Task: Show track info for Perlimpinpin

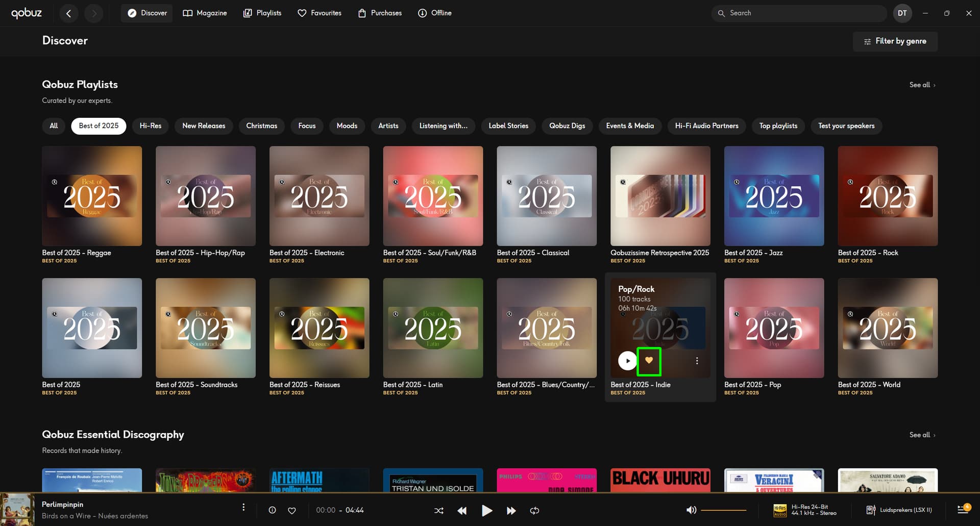Action: [272, 510]
